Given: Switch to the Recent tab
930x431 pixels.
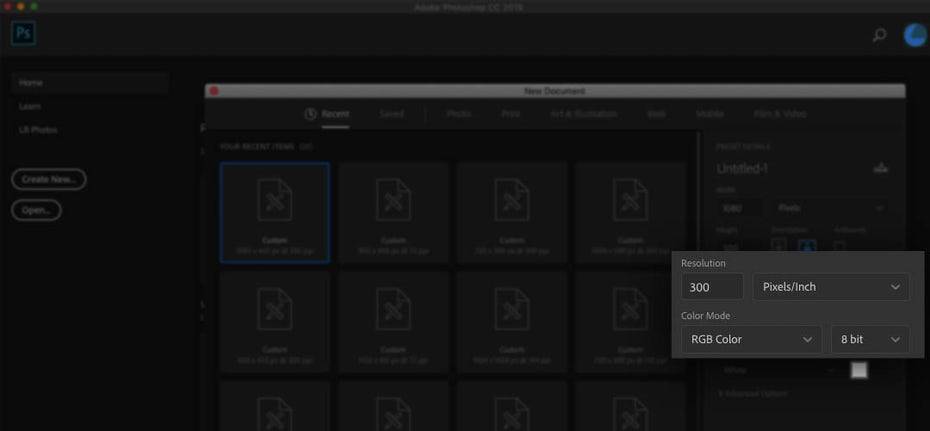Looking at the screenshot, I should pyautogui.click(x=327, y=114).
